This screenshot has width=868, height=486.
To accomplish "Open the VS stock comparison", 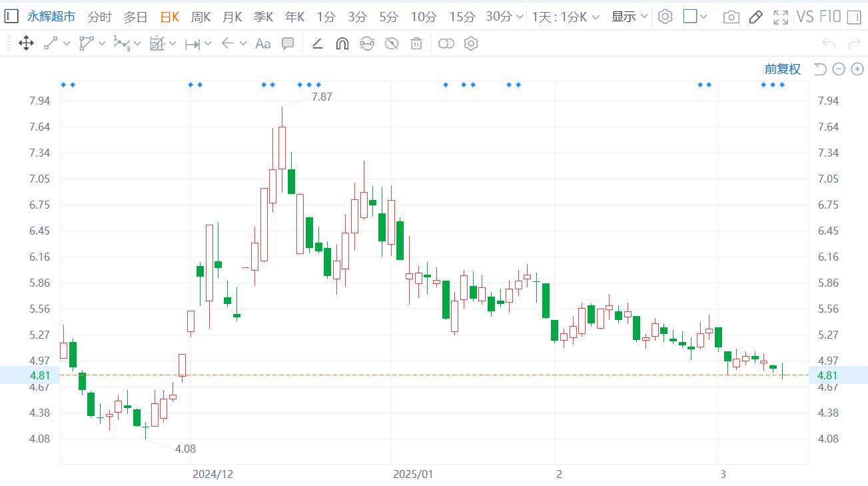I will click(805, 17).
